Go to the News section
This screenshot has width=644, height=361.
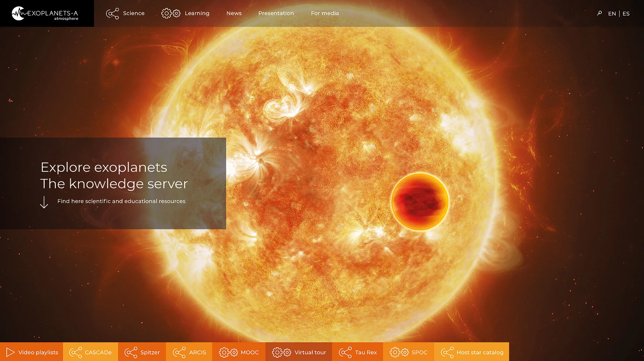(234, 13)
